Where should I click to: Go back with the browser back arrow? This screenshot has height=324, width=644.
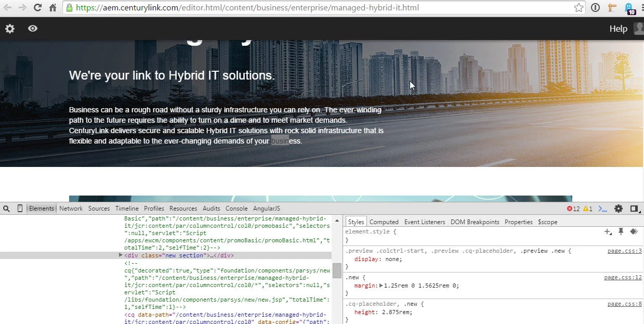[x=7, y=8]
